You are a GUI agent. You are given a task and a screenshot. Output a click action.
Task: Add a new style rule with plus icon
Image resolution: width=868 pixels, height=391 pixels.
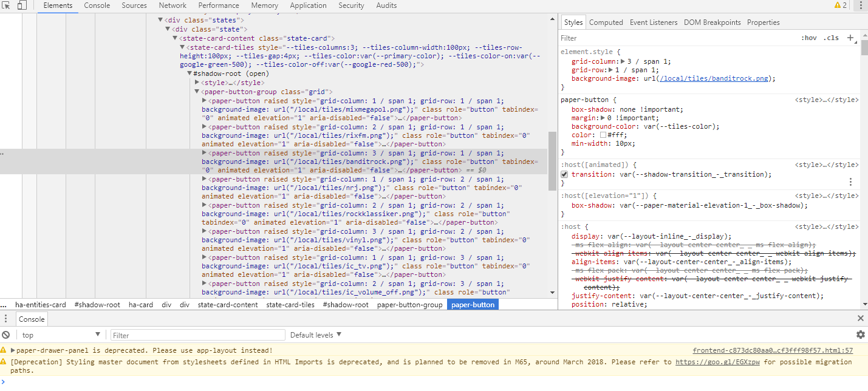[850, 38]
